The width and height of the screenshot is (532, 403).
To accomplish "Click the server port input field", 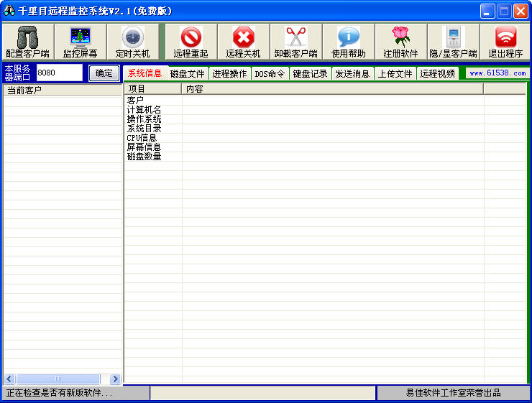I will click(59, 73).
